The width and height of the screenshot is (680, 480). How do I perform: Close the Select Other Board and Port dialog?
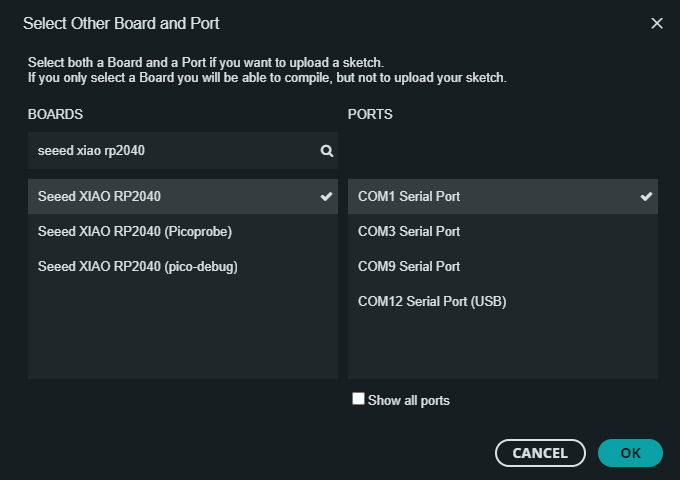coord(657,23)
